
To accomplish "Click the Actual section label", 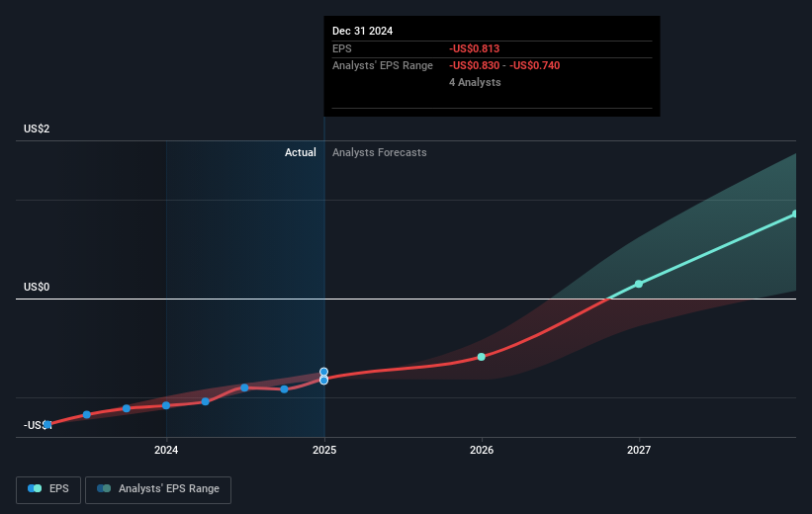I will tap(301, 152).
